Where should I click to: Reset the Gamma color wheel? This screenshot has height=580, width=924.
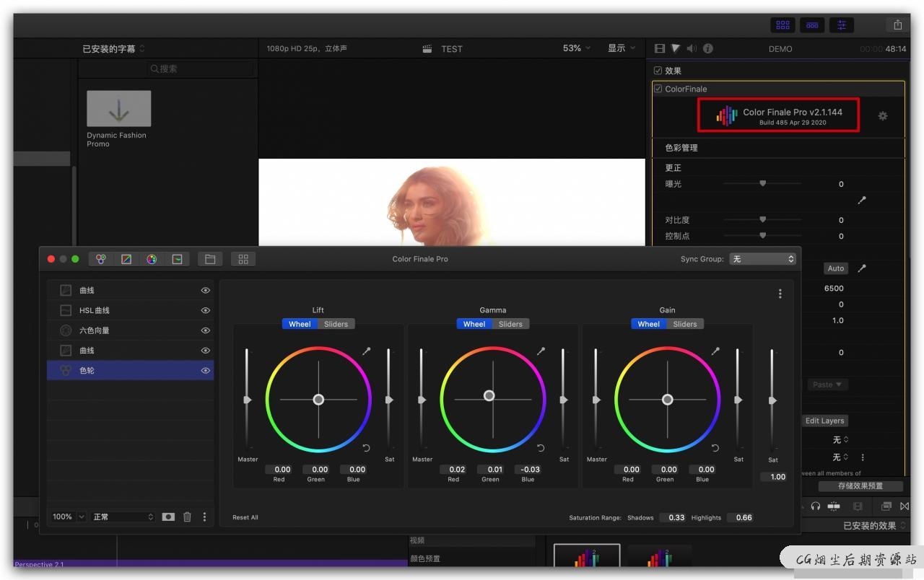coord(541,448)
